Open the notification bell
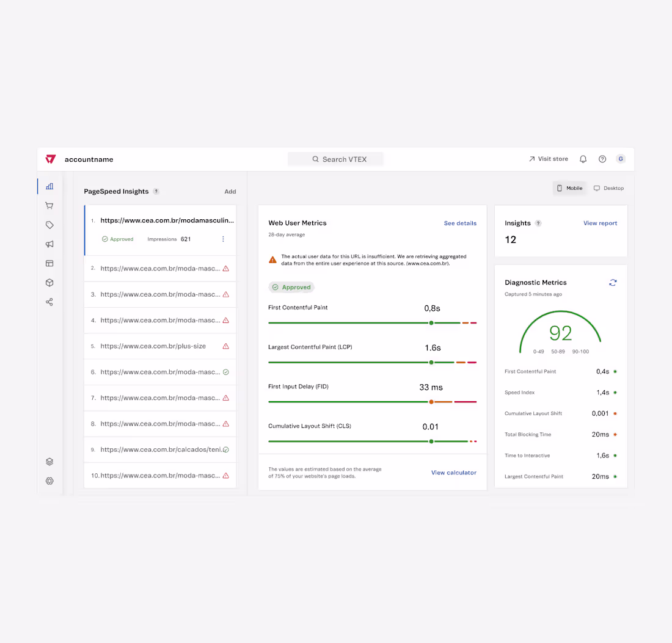Viewport: 672px width, 643px height. point(583,159)
